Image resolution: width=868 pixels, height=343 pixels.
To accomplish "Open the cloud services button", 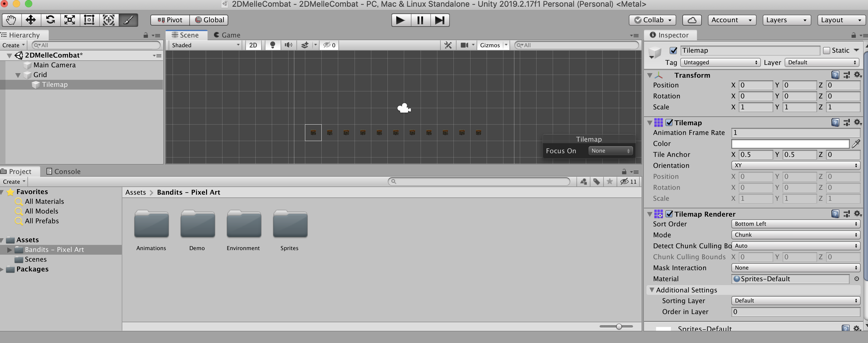I will (691, 20).
